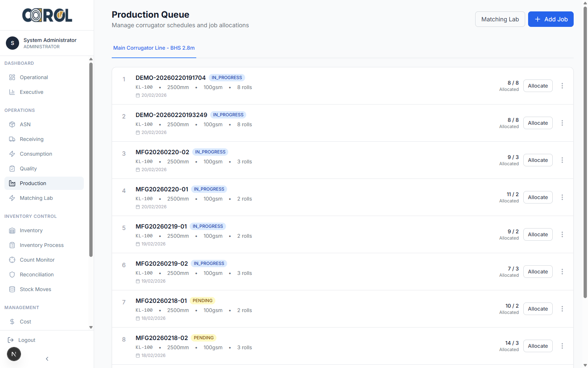Viewport: 588px width, 368px height.
Task: Select the Inventory icon
Action: [12, 230]
